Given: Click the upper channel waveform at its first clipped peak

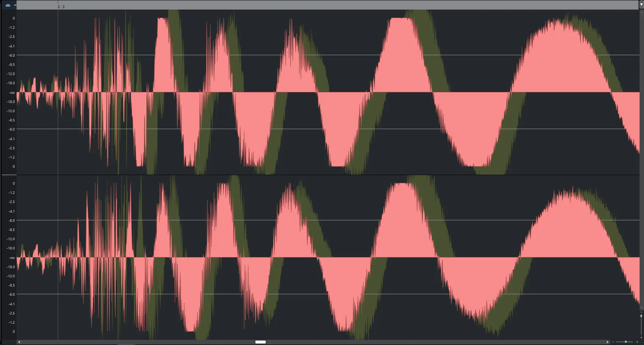Looking at the screenshot, I should coord(163,18).
